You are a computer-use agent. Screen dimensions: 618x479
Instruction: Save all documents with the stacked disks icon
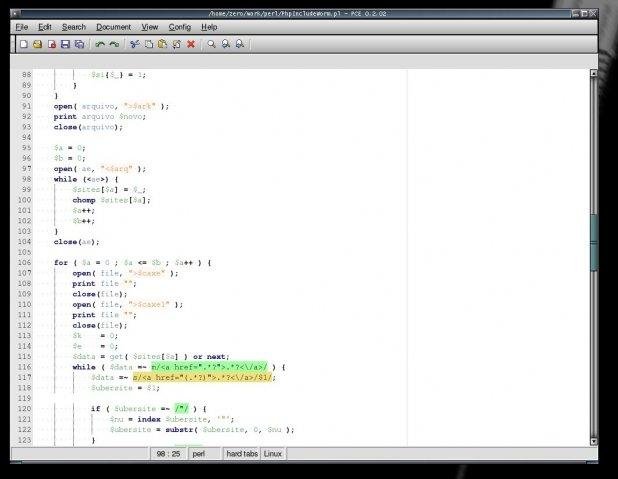pos(79,44)
